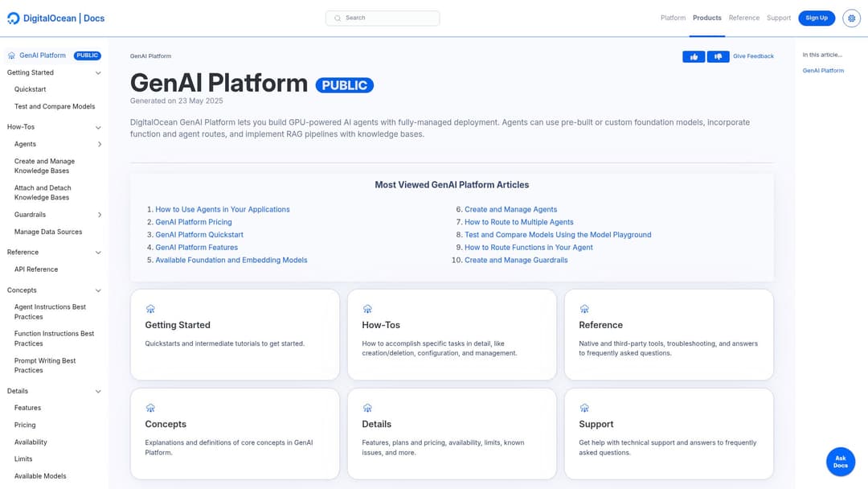
Task: Click the GenAI Platform breadcrumb
Action: [x=150, y=56]
